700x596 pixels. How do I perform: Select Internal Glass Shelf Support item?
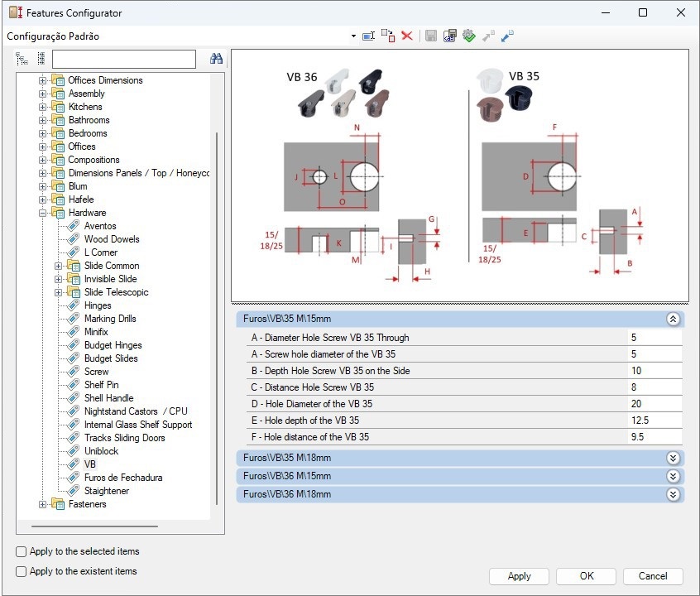(138, 425)
